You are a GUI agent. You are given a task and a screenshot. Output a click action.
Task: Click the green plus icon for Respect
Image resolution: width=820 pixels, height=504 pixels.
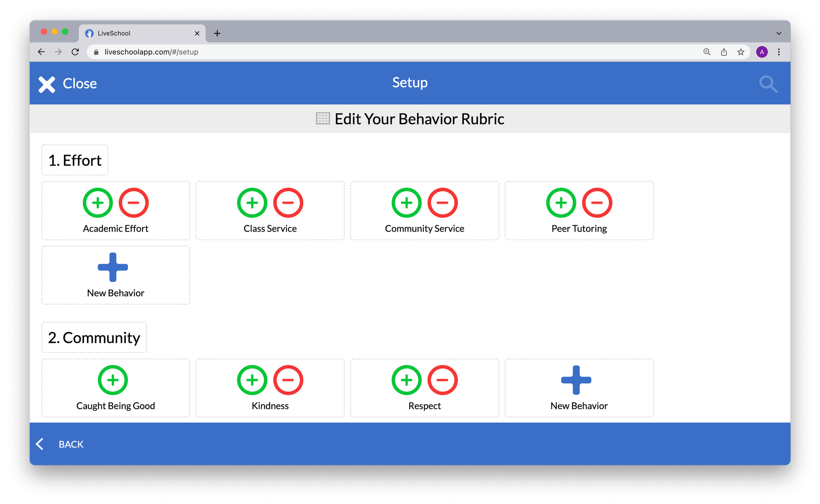406,380
